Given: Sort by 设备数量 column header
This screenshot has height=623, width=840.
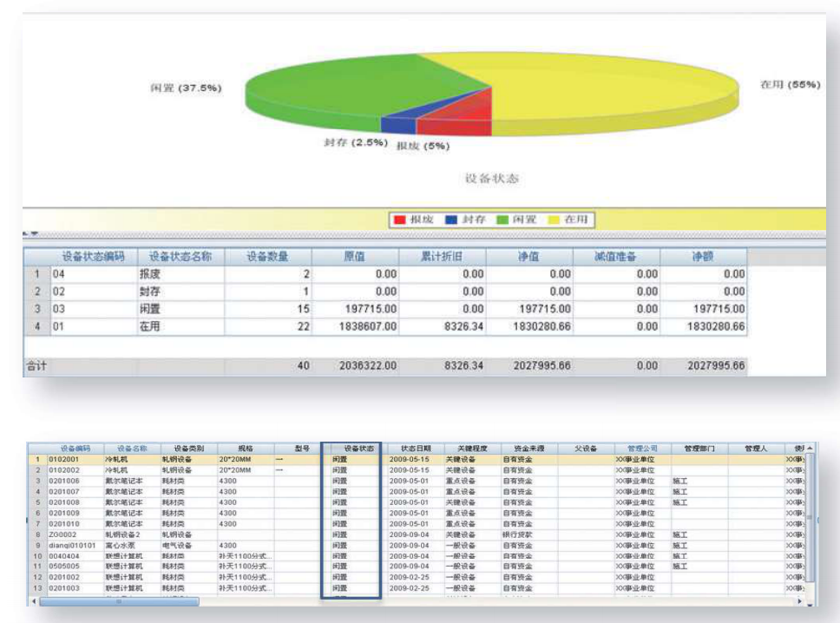Looking at the screenshot, I should point(268,257).
